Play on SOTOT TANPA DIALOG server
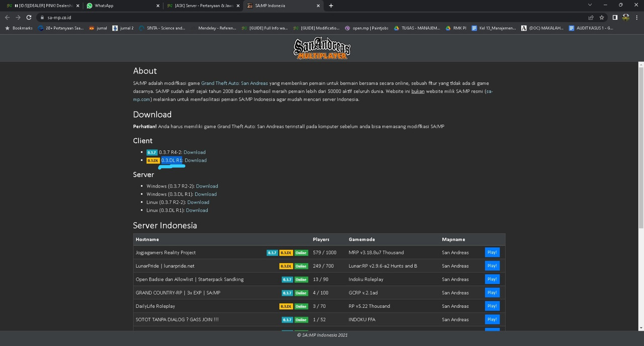 [x=492, y=319]
